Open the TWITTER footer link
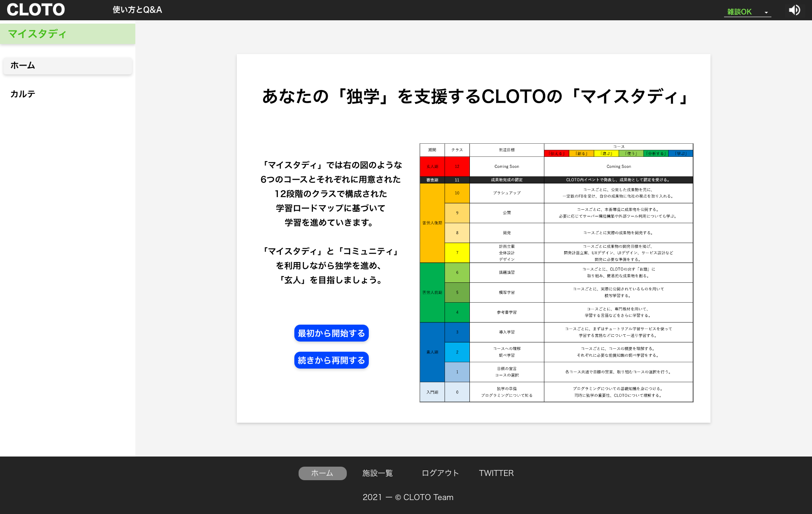Image resolution: width=812 pixels, height=514 pixels. (496, 473)
